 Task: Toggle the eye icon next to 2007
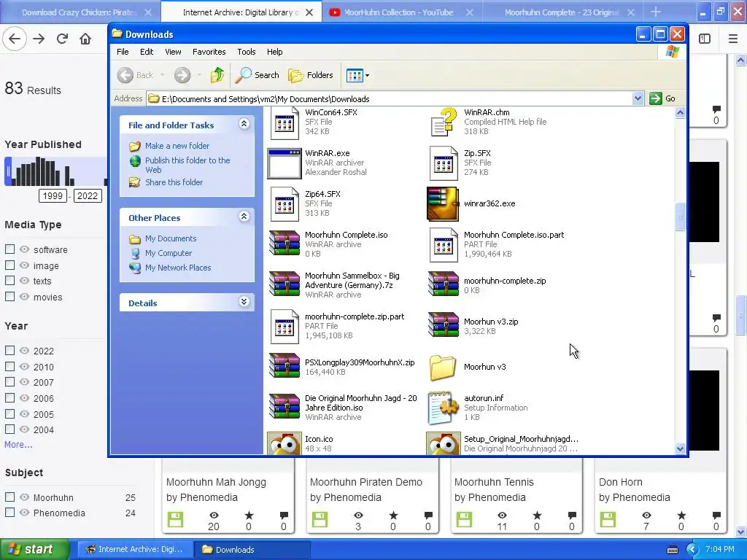click(x=24, y=382)
